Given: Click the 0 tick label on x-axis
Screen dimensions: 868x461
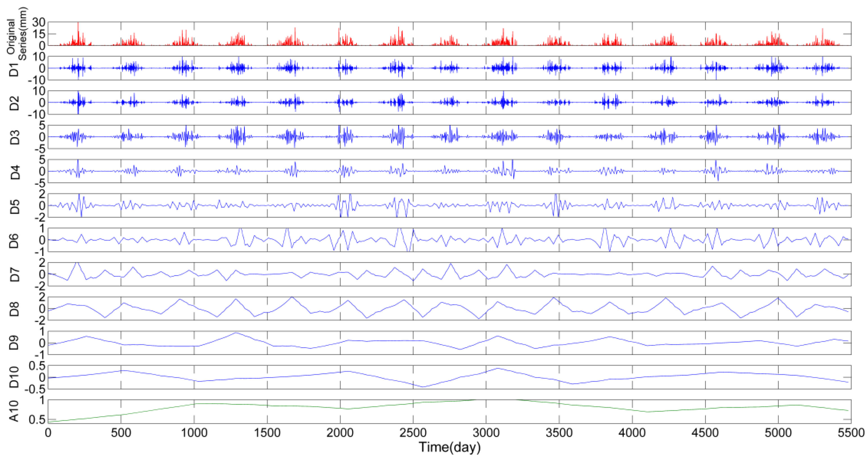Looking at the screenshot, I should [48, 433].
